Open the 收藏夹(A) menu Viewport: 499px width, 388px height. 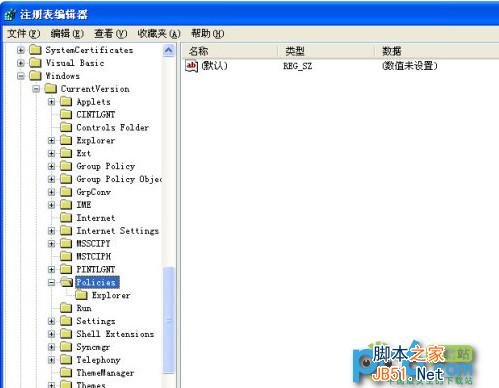coord(159,33)
